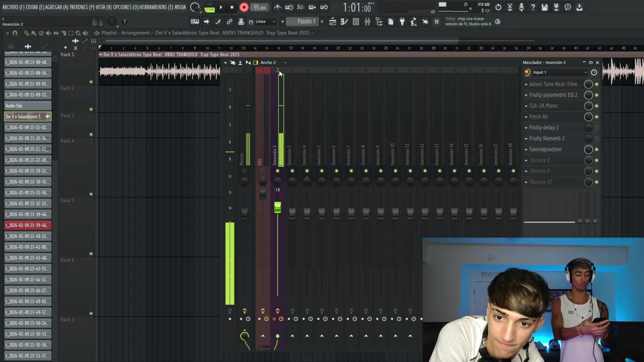Click the undo history clock icon
Viewport: 644px width, 362px height.
click(x=498, y=7)
